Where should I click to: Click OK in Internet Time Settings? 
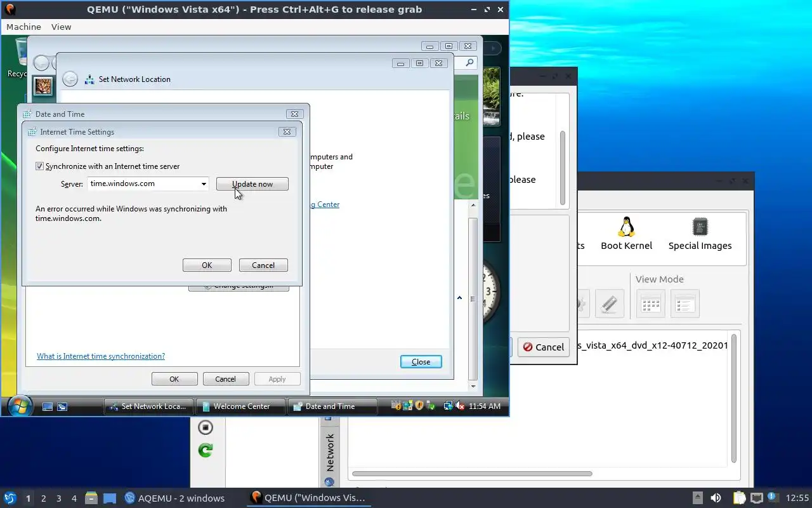click(207, 265)
